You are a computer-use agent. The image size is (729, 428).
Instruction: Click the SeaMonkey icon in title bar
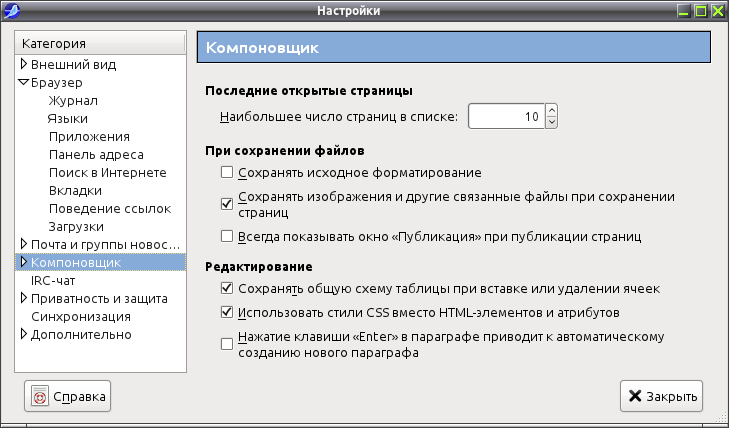click(x=11, y=10)
